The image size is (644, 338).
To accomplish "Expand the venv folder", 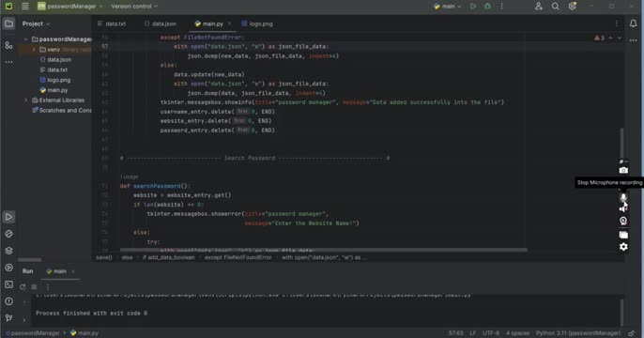I will pyautogui.click(x=34, y=49).
